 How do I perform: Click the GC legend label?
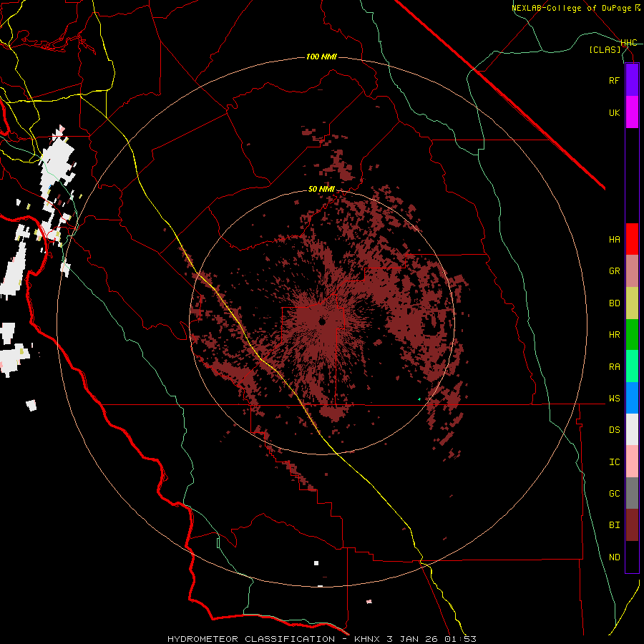coord(614,494)
